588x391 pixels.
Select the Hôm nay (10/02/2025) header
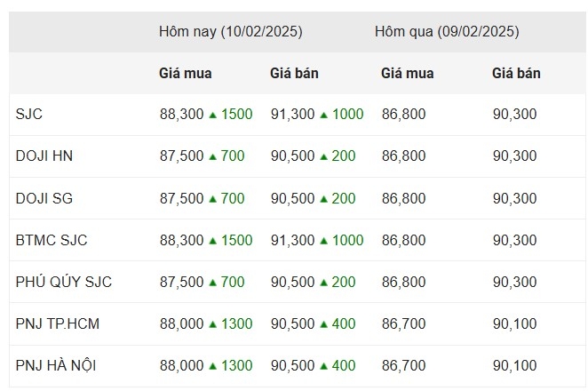(230, 32)
